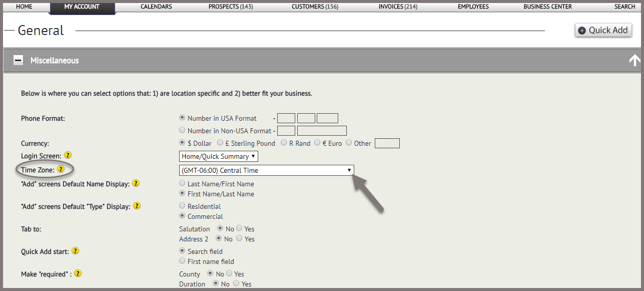Open help icon beside Time Zone label

(x=61, y=169)
